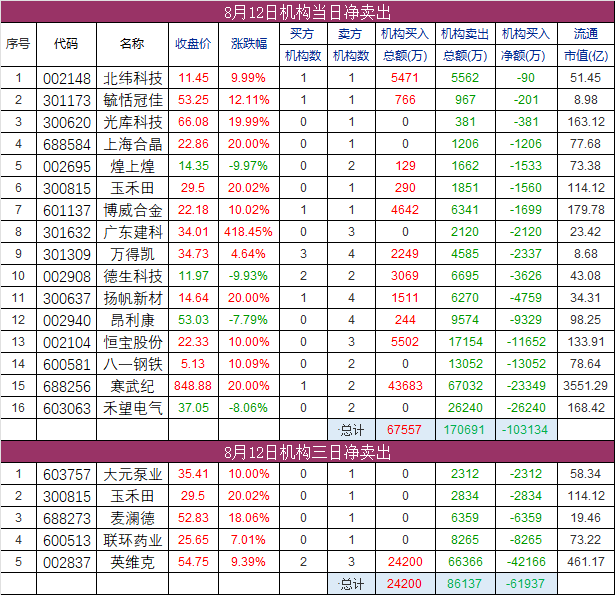Select the '序号' column header

18,44
